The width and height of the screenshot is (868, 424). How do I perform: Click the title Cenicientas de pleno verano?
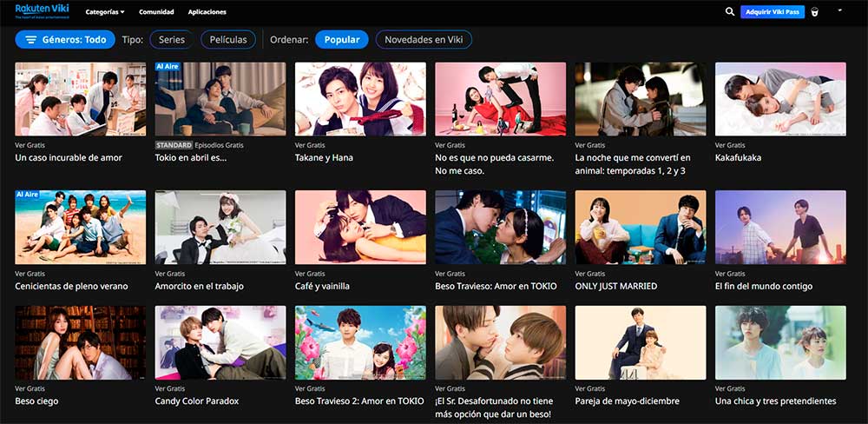[x=71, y=286]
